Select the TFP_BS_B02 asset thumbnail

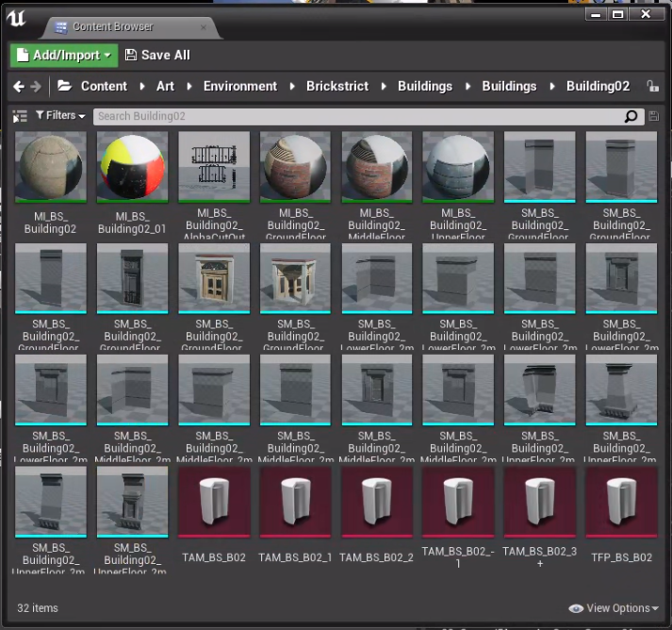[620, 502]
